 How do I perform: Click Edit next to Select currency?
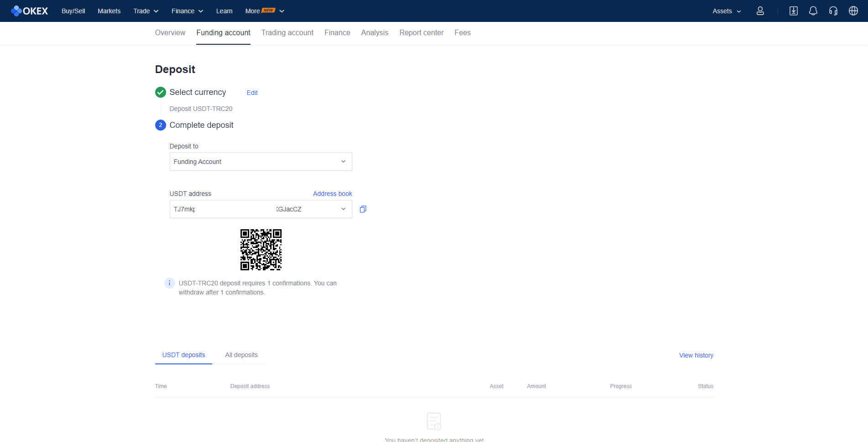click(x=252, y=93)
